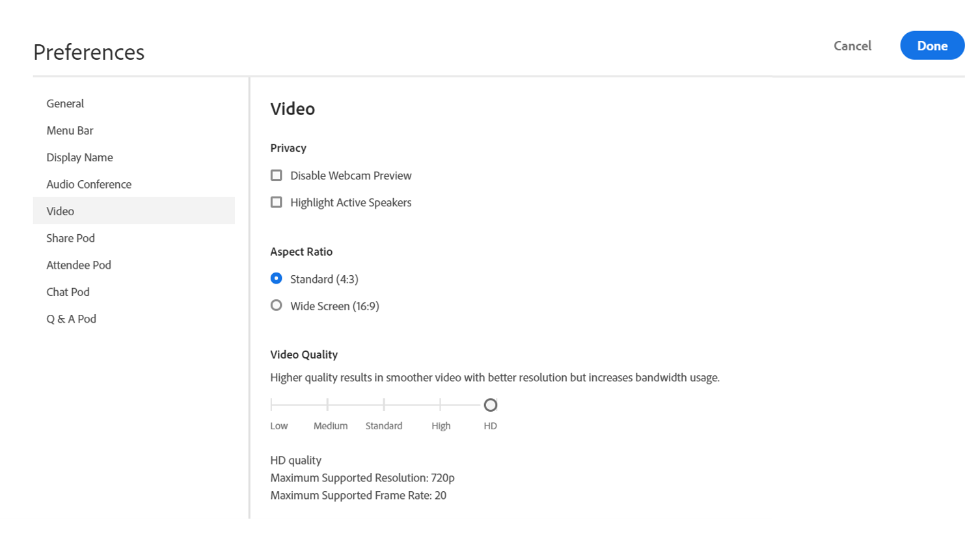Choose Wide Screen (16:9) aspect ratio
980x549 pixels.
277,306
